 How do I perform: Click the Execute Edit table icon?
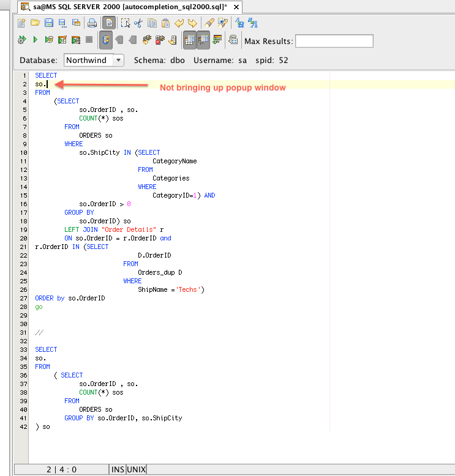[62, 40]
